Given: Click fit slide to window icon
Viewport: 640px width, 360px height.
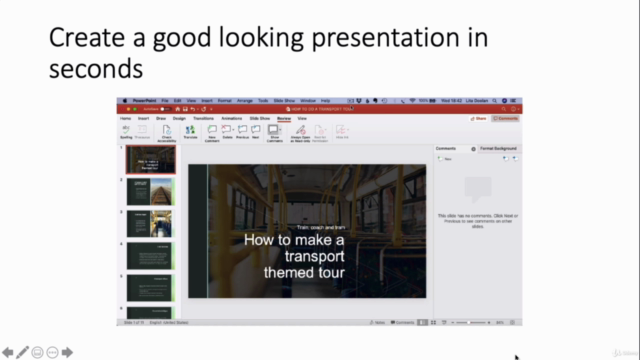Looking at the screenshot, I should (x=513, y=322).
